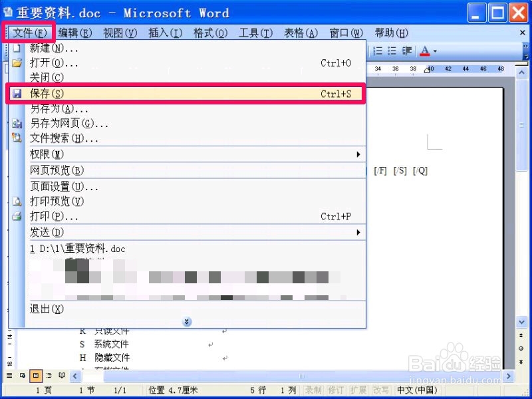Click horizontal scrollbar right arrow
532x399 pixels.
click(508, 376)
